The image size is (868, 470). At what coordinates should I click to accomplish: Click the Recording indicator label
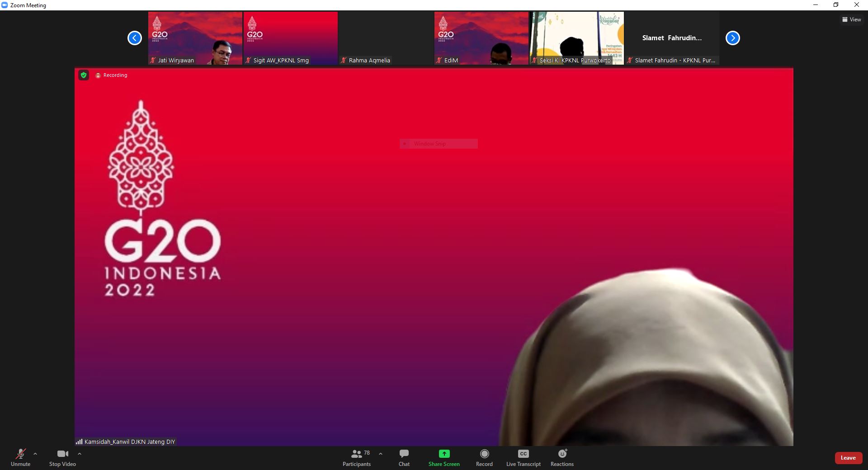tap(115, 75)
